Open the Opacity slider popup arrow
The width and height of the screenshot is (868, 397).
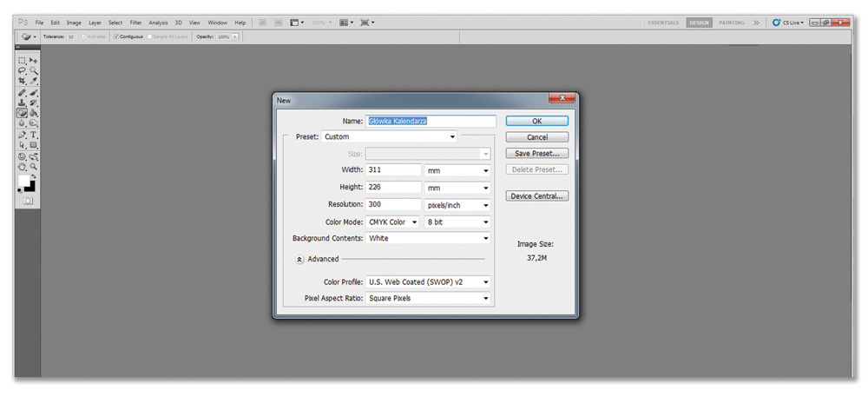(234, 36)
